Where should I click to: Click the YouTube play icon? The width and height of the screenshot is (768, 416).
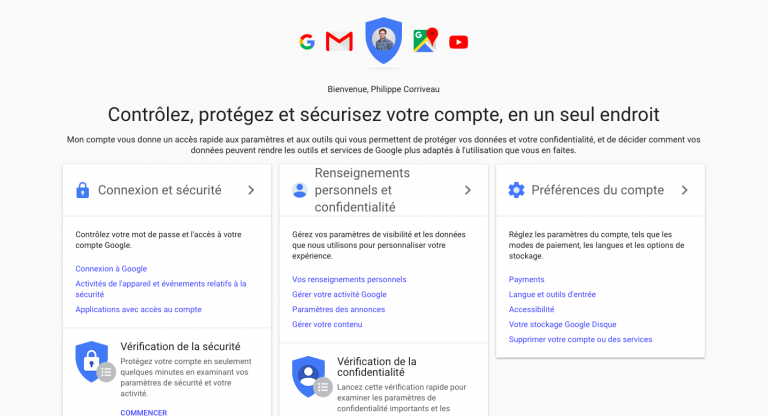pos(458,42)
